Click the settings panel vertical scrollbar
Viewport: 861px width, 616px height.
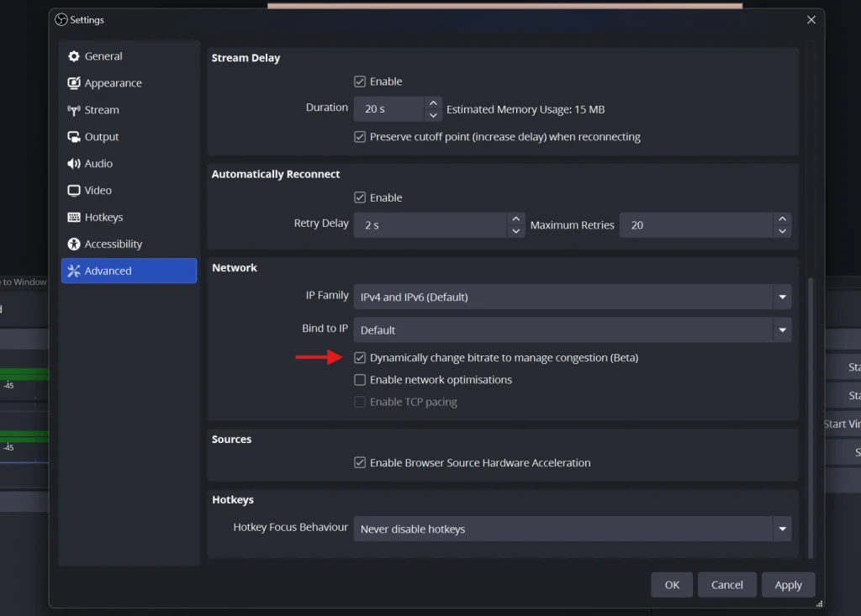coord(811,419)
